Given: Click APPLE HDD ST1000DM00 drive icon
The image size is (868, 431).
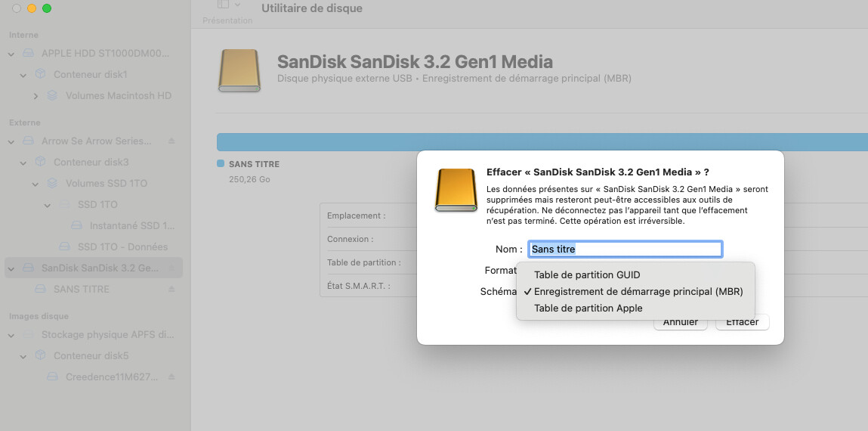Looking at the screenshot, I should point(28,53).
